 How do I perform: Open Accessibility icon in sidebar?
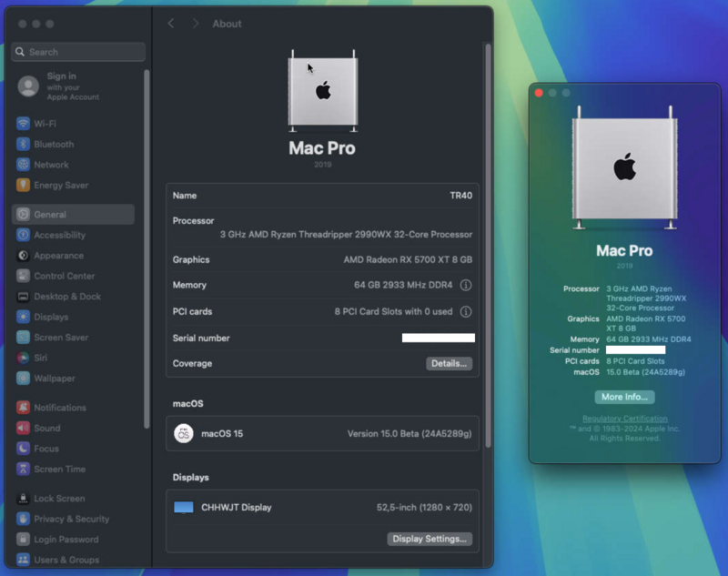click(x=23, y=235)
